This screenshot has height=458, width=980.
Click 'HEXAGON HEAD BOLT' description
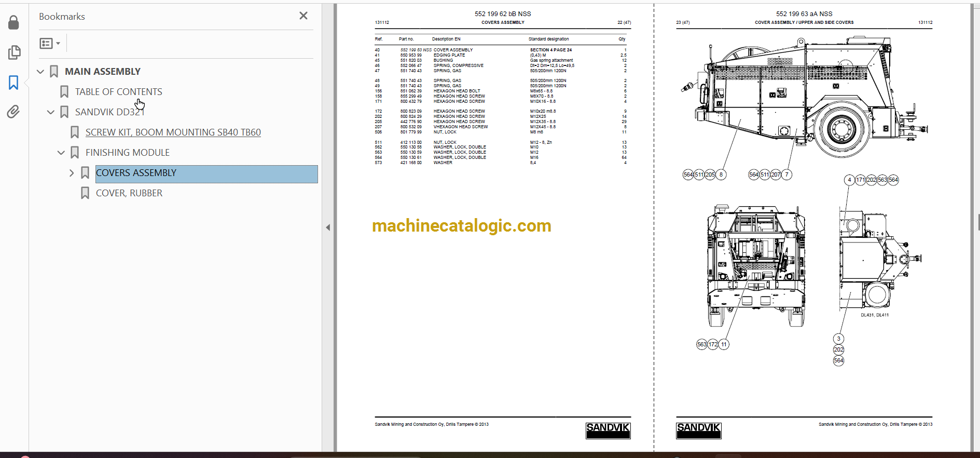point(457,91)
